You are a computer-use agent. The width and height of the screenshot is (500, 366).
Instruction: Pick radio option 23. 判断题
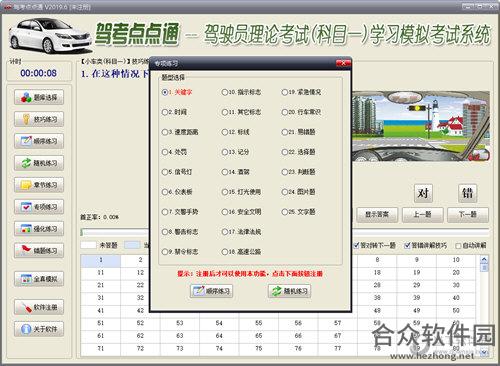299,172
